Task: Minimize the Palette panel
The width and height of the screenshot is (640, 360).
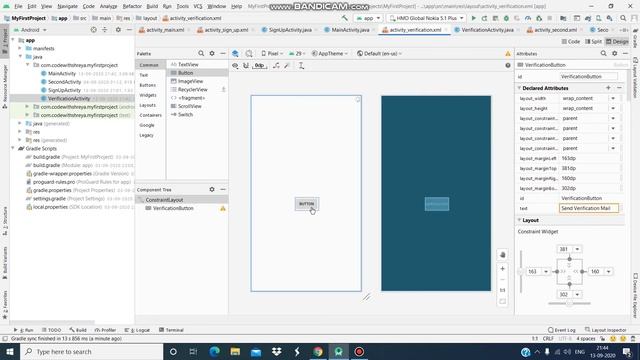Action: (x=223, y=53)
